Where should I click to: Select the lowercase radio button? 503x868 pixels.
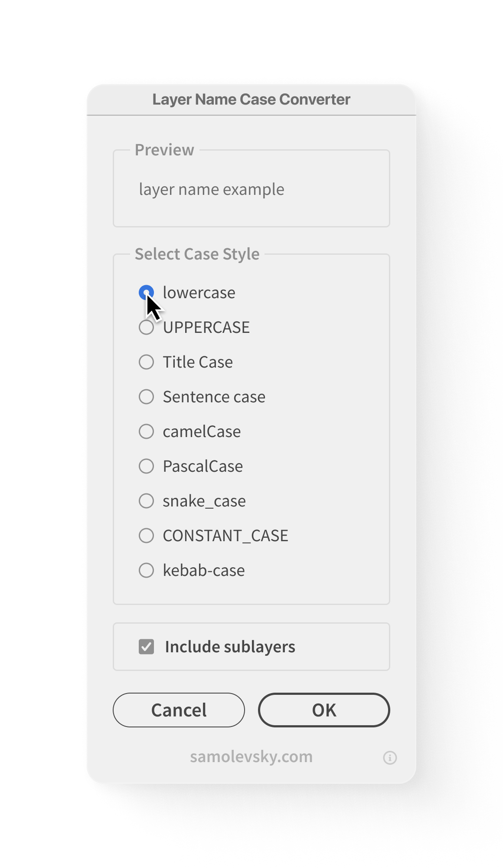pos(146,292)
